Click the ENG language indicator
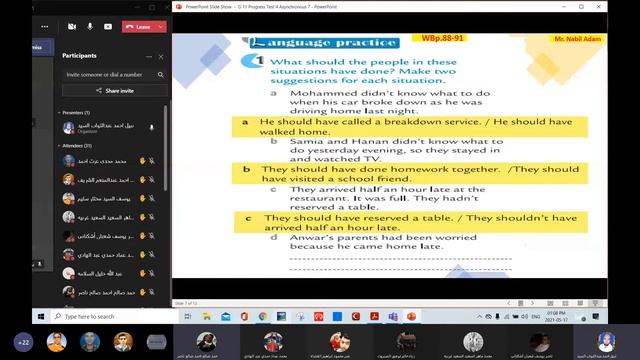 tap(536, 317)
